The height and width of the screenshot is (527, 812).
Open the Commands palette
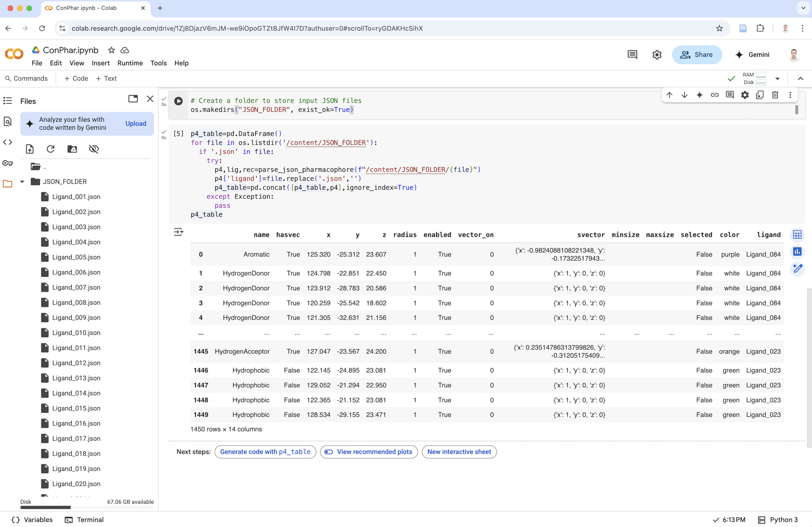[26, 78]
